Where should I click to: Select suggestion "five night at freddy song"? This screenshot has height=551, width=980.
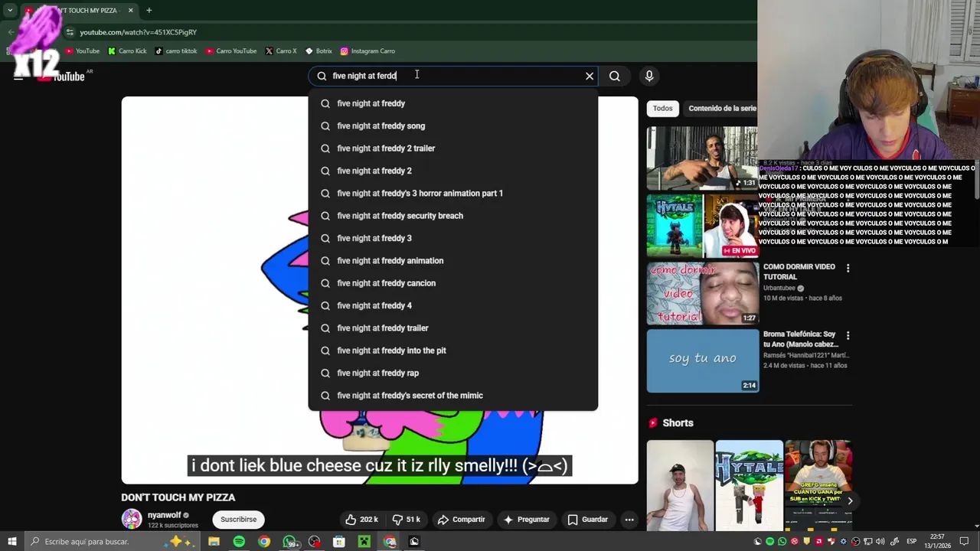(452, 126)
